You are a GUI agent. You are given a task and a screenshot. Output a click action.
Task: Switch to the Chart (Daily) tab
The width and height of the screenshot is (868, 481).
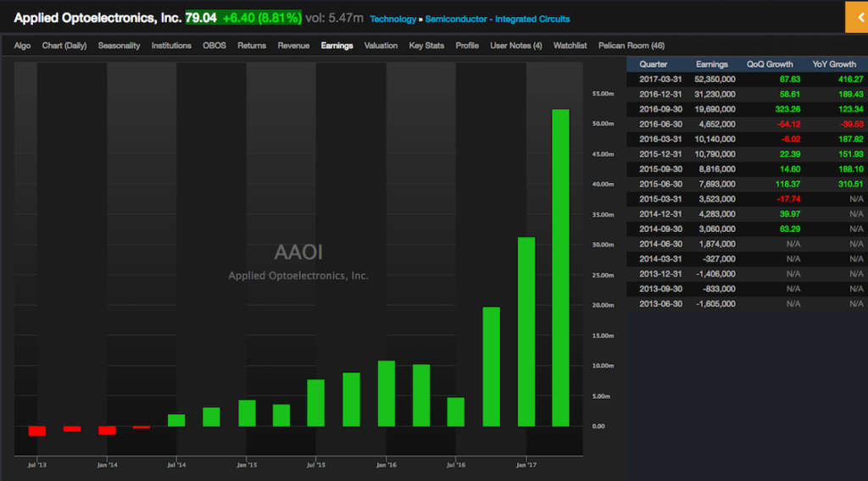tap(64, 46)
